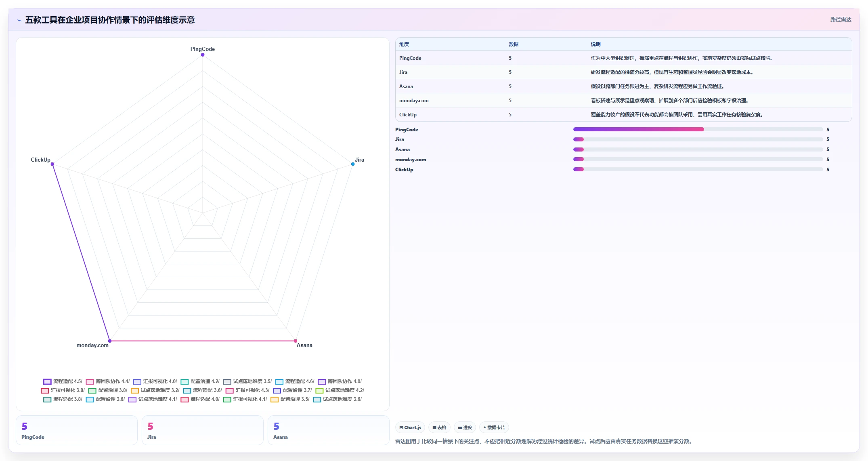
Task: Click the PingCode label above the progress bars
Action: [407, 130]
